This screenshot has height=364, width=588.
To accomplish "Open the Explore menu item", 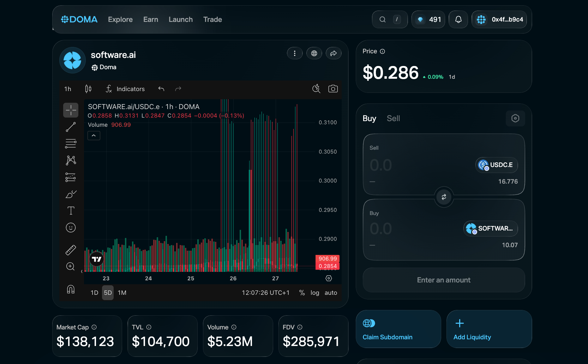I will click(120, 19).
